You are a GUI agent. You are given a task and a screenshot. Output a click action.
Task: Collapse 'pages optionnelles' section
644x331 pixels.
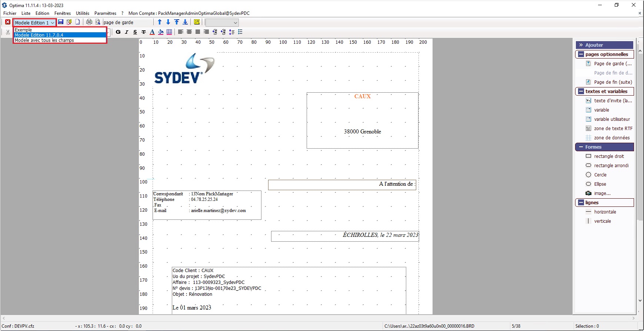pos(581,54)
